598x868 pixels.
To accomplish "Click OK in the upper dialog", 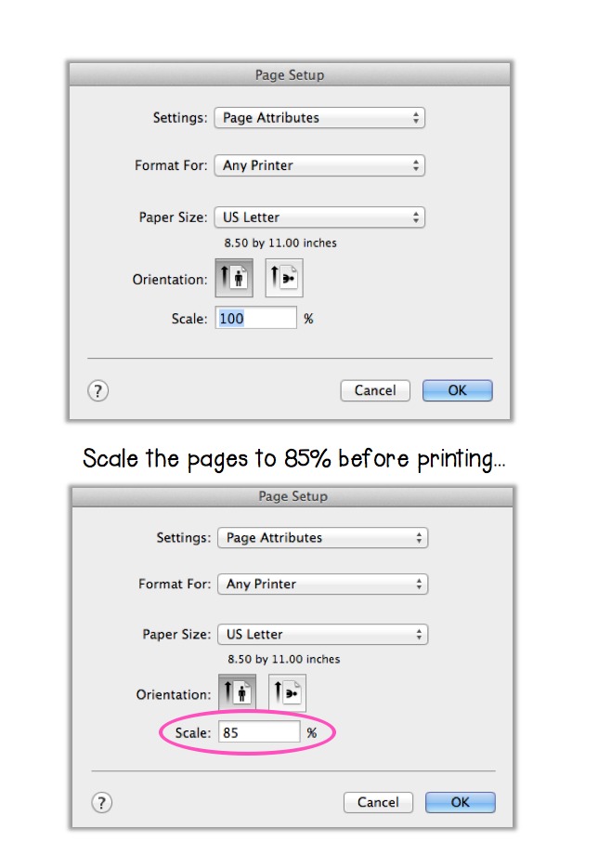I will point(458,390).
